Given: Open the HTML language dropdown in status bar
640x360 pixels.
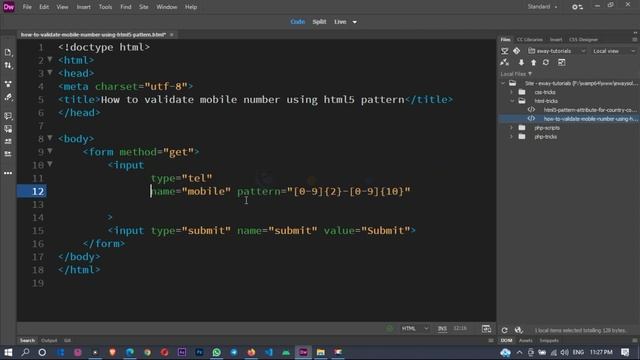Looking at the screenshot, I should [415, 329].
